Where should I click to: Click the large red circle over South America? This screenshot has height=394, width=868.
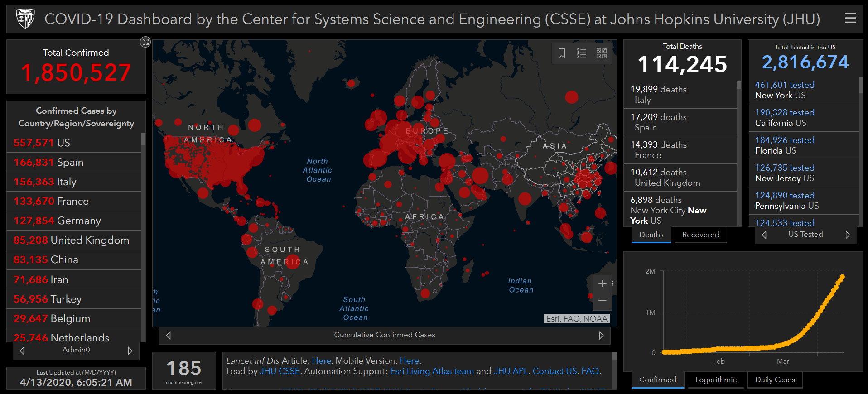click(x=293, y=261)
